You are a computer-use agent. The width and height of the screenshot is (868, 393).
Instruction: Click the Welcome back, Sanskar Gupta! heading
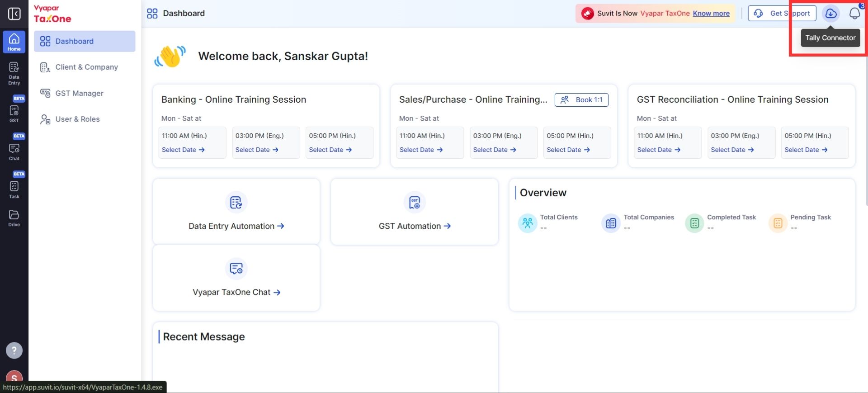(283, 56)
